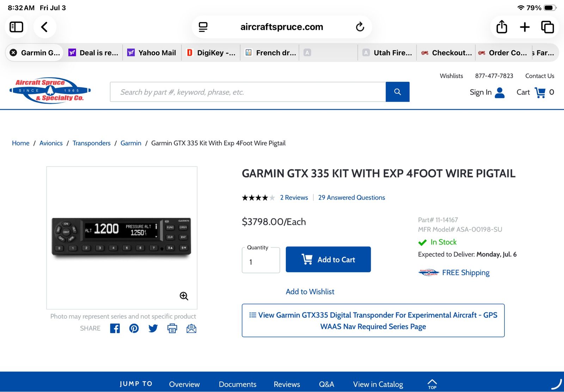Switch to the DigiKey tab
The height and width of the screenshot is (392, 564).
point(211,52)
